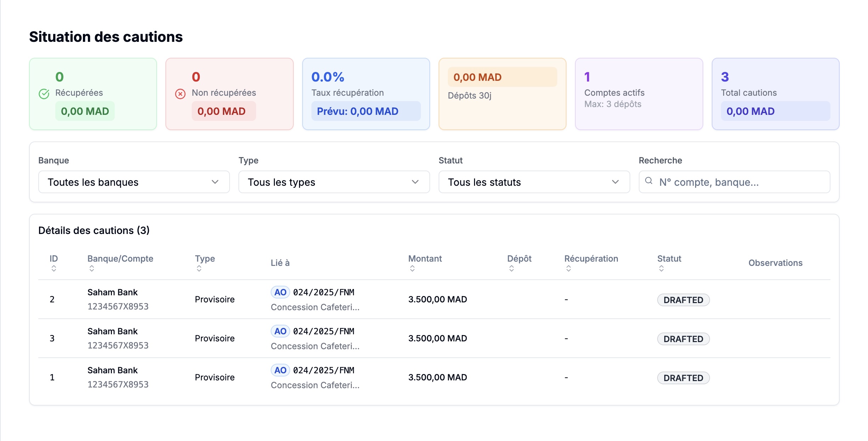Image resolution: width=868 pixels, height=441 pixels.
Task: Click the red Non récupérées cross icon
Action: tap(180, 94)
